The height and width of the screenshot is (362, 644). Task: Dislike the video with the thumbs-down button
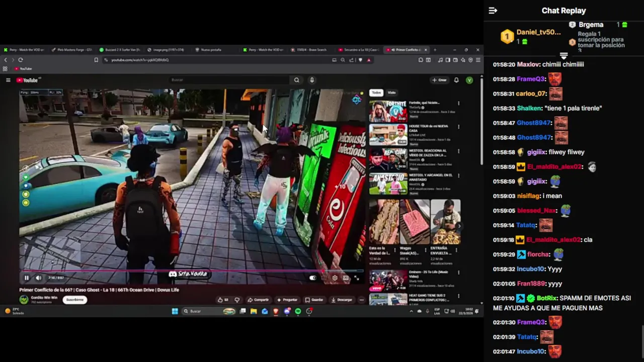[237, 300]
